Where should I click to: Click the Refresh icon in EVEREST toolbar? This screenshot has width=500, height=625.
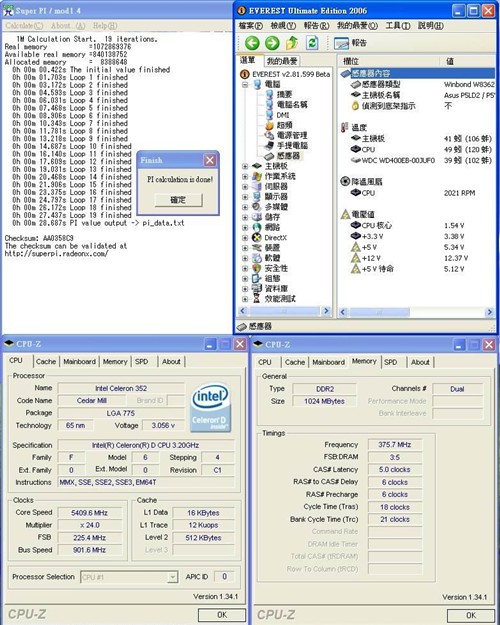[x=312, y=43]
